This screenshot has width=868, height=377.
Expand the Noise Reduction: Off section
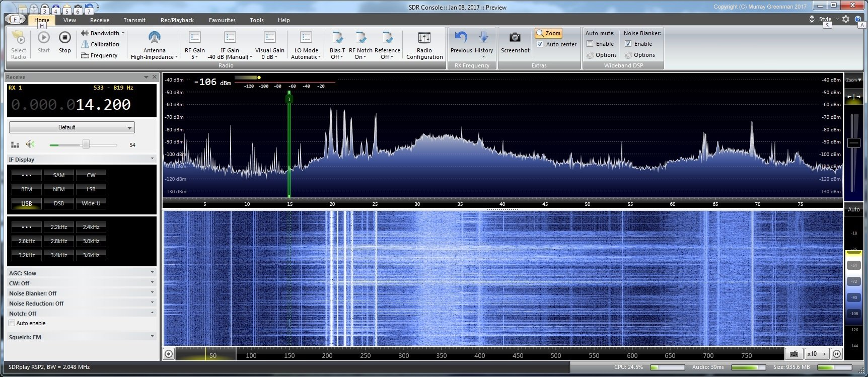pyautogui.click(x=81, y=304)
